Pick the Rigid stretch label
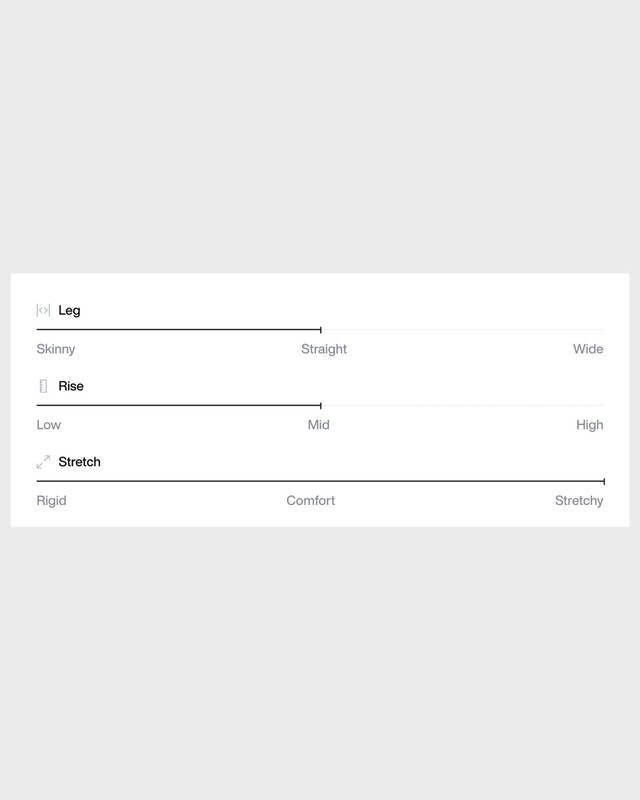The image size is (640, 800). [51, 501]
